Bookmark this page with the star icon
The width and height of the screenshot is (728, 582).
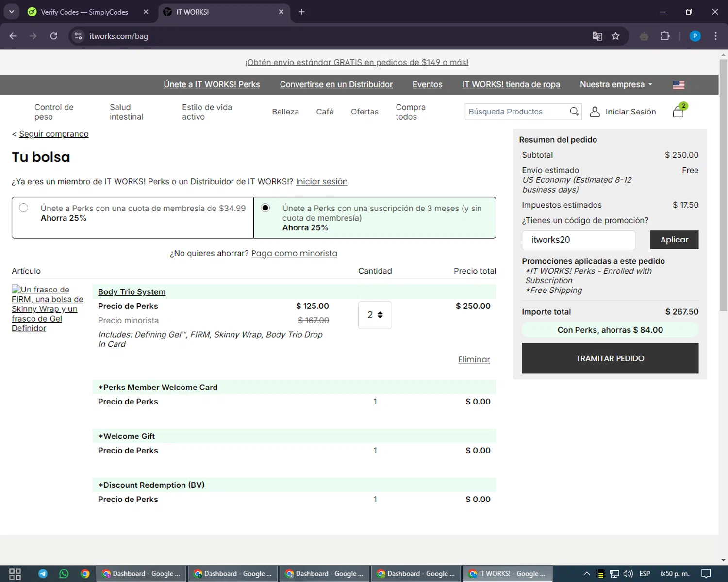(x=615, y=36)
